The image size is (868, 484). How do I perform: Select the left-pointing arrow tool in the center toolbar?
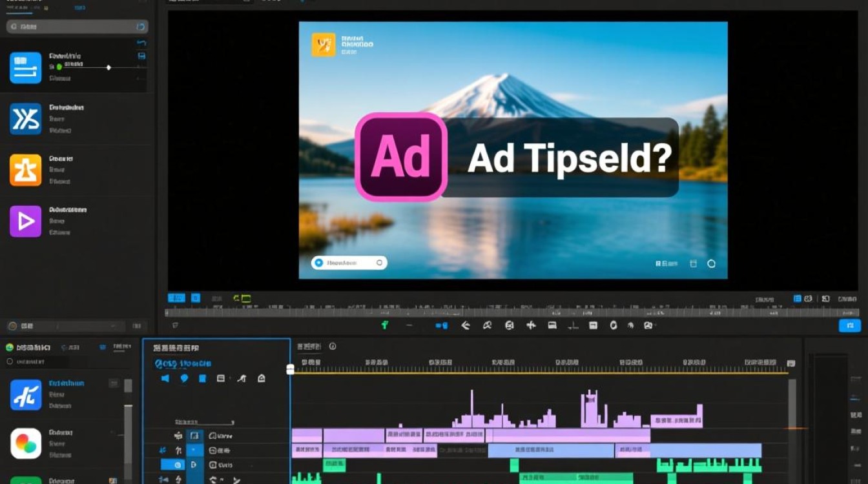click(465, 325)
